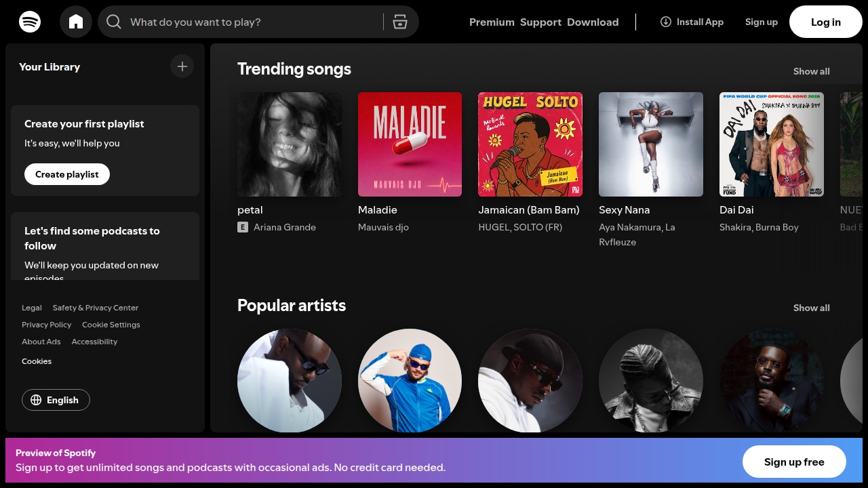Screen dimensions: 868x488
Task: Open the Download link
Action: pyautogui.click(x=593, y=22)
